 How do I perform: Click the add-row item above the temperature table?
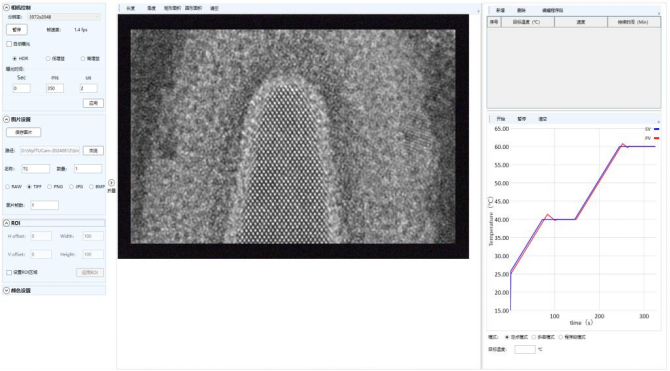[500, 10]
